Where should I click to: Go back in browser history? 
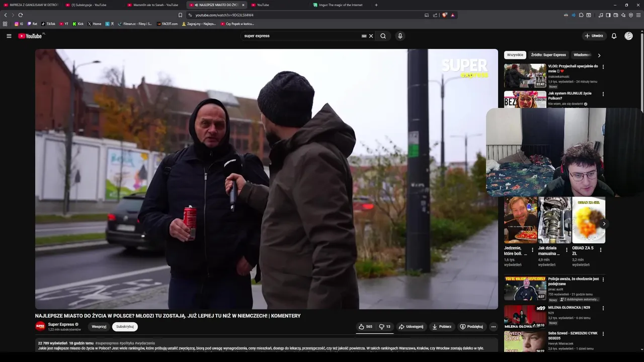point(6,15)
